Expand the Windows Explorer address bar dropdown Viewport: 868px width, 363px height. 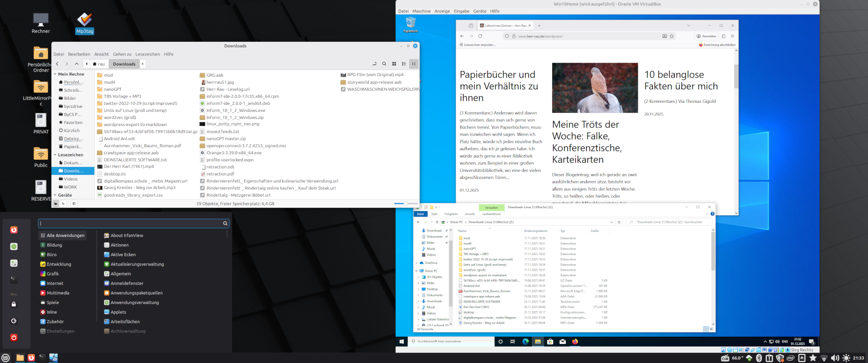(612, 222)
